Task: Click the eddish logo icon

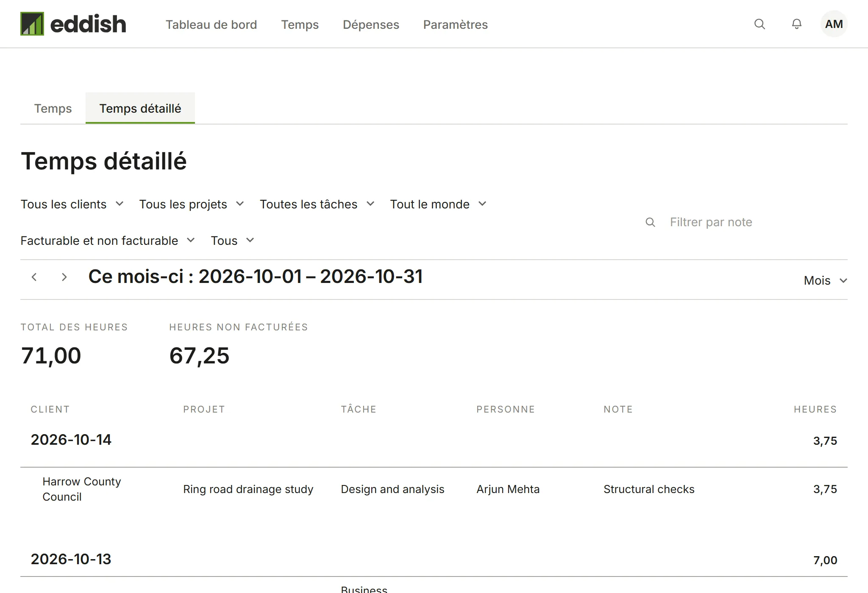Action: point(32,24)
